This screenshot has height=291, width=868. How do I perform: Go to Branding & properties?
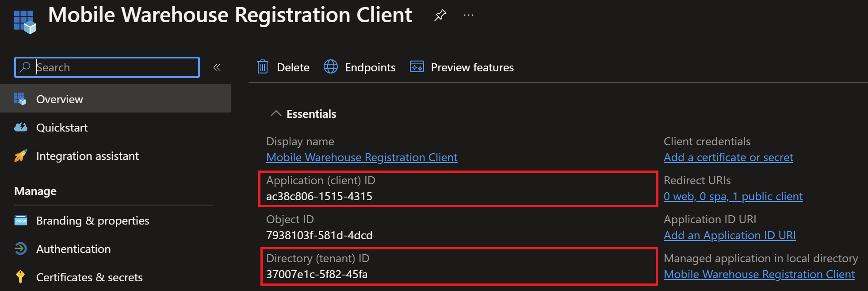[92, 221]
